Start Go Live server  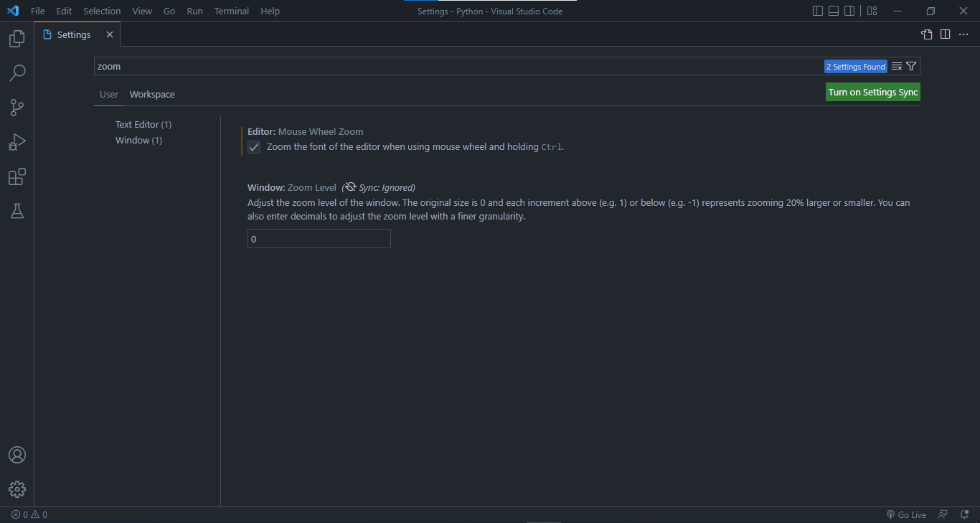(906, 514)
